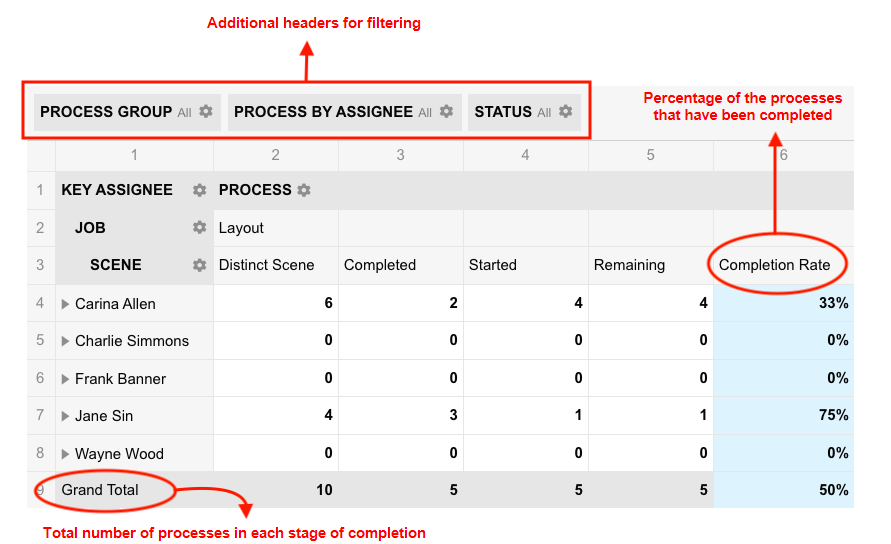Open the gear next to KEY ASSIGNEE
Viewport: 891px width, 544px height.
click(x=199, y=190)
